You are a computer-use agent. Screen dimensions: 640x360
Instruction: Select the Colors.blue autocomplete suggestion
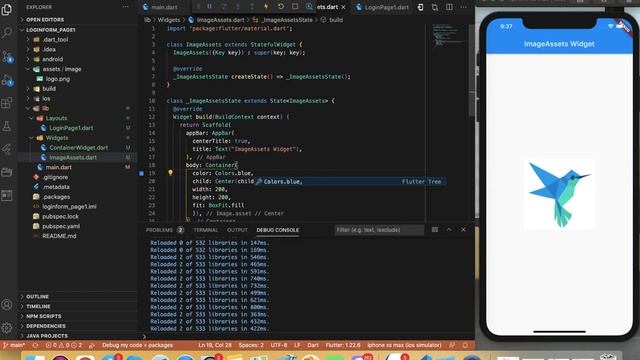[x=350, y=182]
